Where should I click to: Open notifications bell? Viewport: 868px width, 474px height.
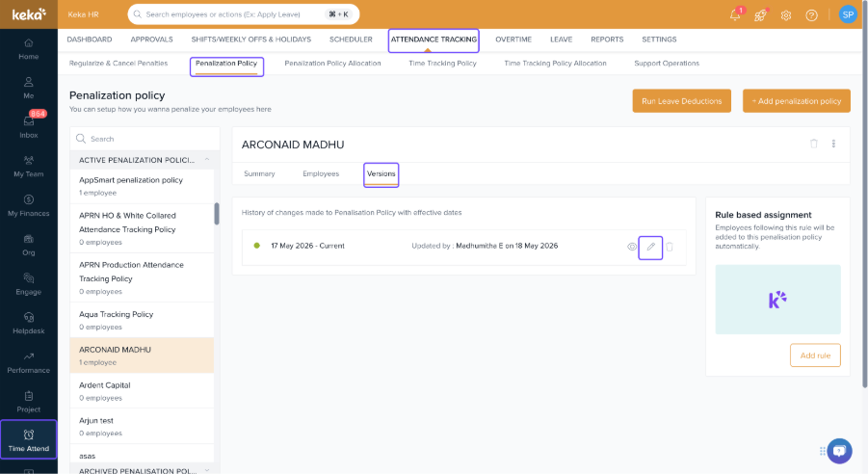[x=735, y=15]
